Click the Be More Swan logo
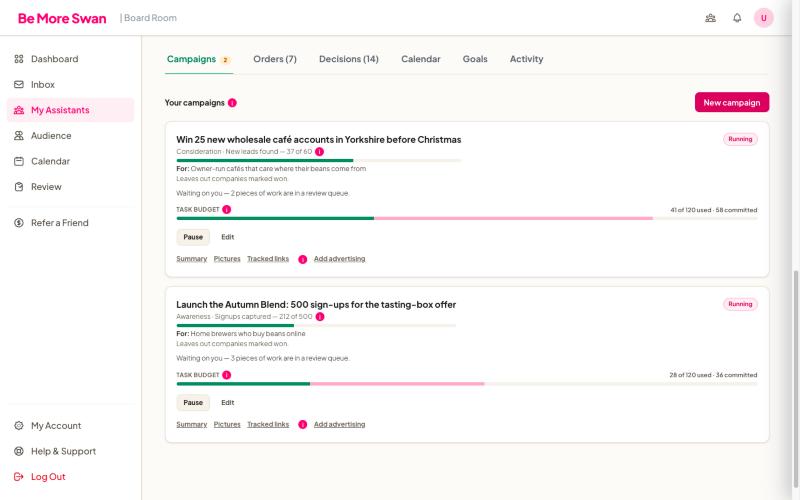The width and height of the screenshot is (800, 500). click(62, 18)
